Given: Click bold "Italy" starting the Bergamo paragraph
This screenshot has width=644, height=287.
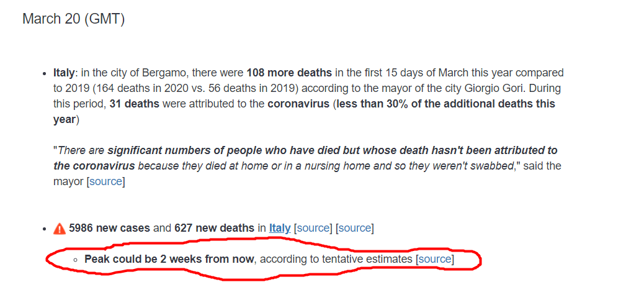Looking at the screenshot, I should tap(65, 73).
